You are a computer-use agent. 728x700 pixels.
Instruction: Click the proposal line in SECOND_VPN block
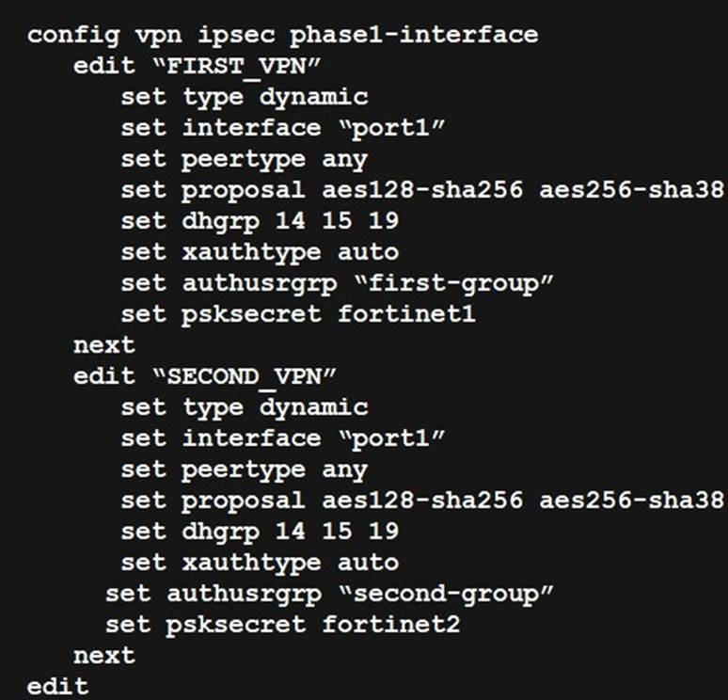pyautogui.click(x=421, y=501)
